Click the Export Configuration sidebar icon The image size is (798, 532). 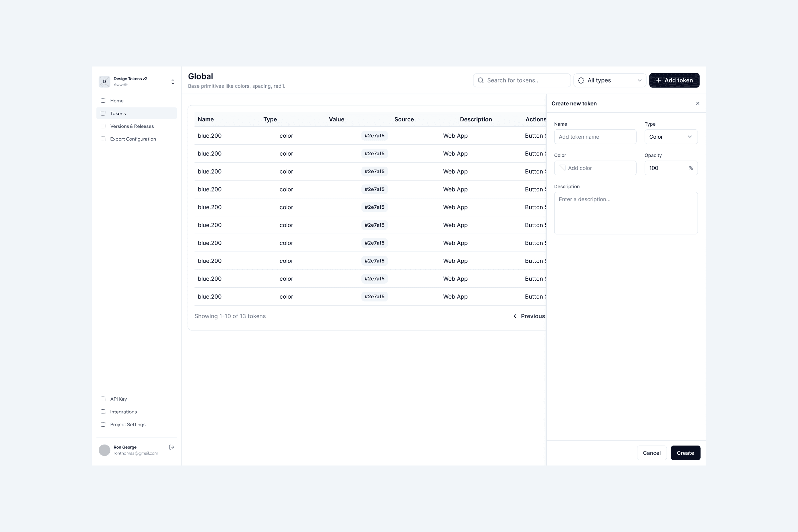click(x=103, y=139)
